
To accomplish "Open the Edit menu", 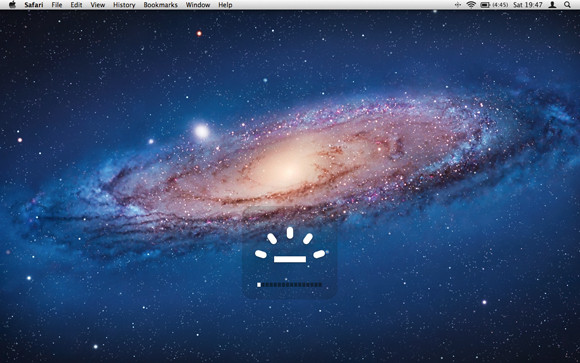I will coord(76,5).
